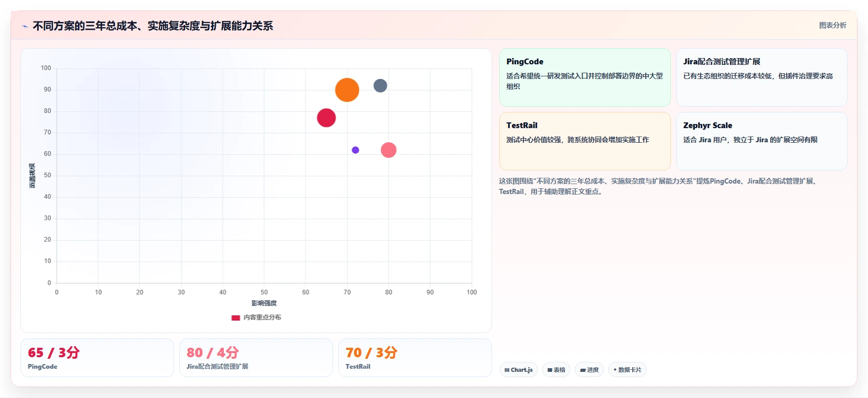Viewport: 868px width, 398px height.
Task: Open the Jira配合测试管理扩展 description card
Action: pos(761,77)
